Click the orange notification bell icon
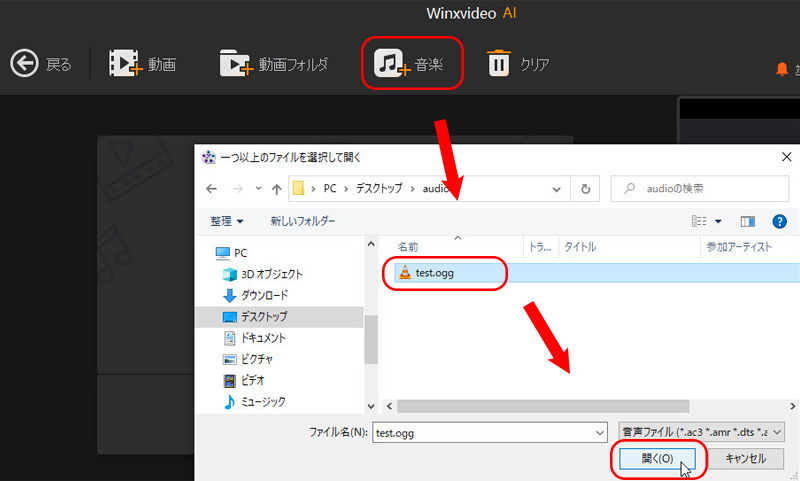The width and height of the screenshot is (800, 481). tap(782, 69)
